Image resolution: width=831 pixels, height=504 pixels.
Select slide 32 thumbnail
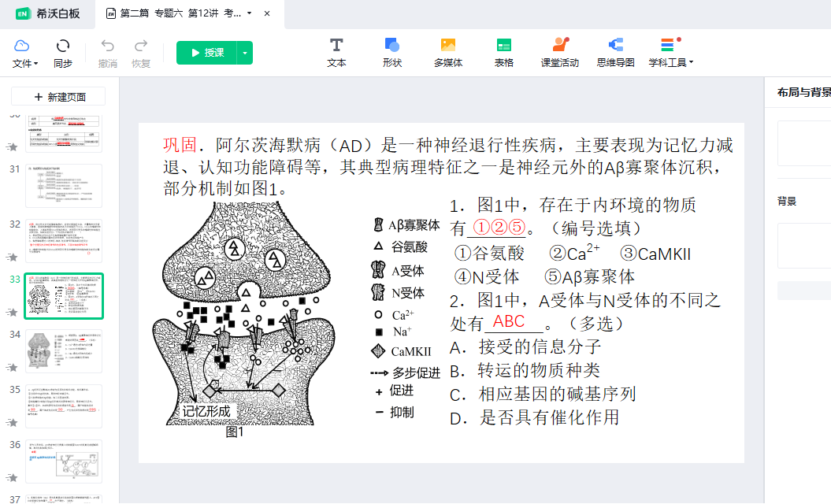pyautogui.click(x=64, y=241)
